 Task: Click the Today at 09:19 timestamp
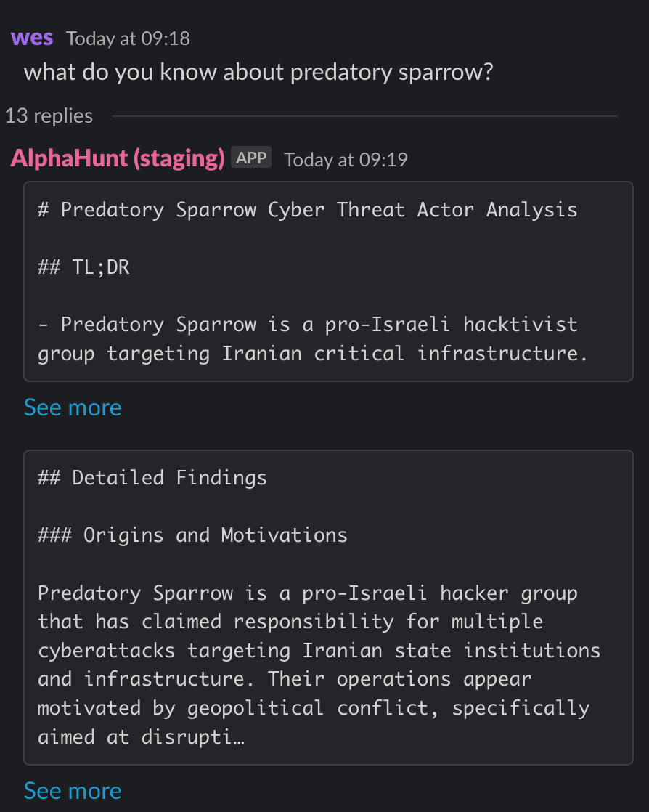(346, 160)
